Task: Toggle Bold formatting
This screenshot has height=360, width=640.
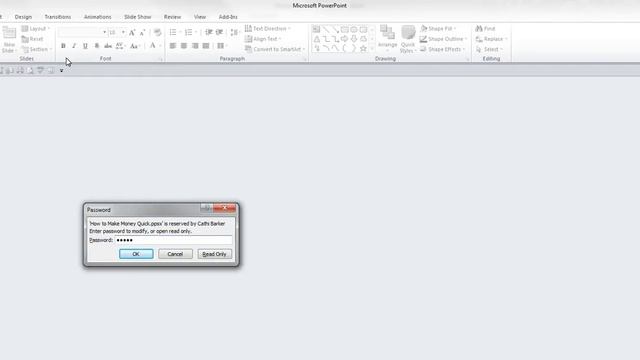Action: pos(63,46)
